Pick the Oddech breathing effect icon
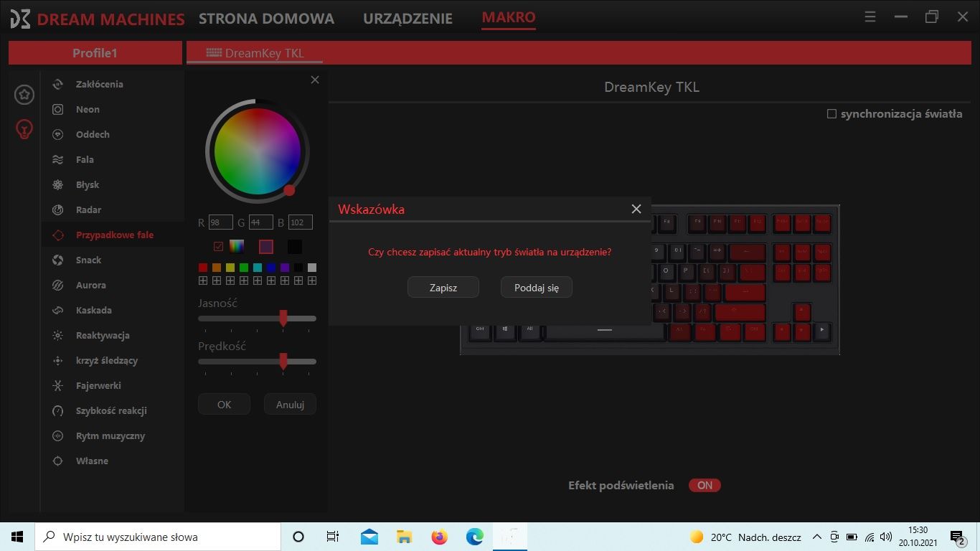The width and height of the screenshot is (980, 551). (x=58, y=134)
